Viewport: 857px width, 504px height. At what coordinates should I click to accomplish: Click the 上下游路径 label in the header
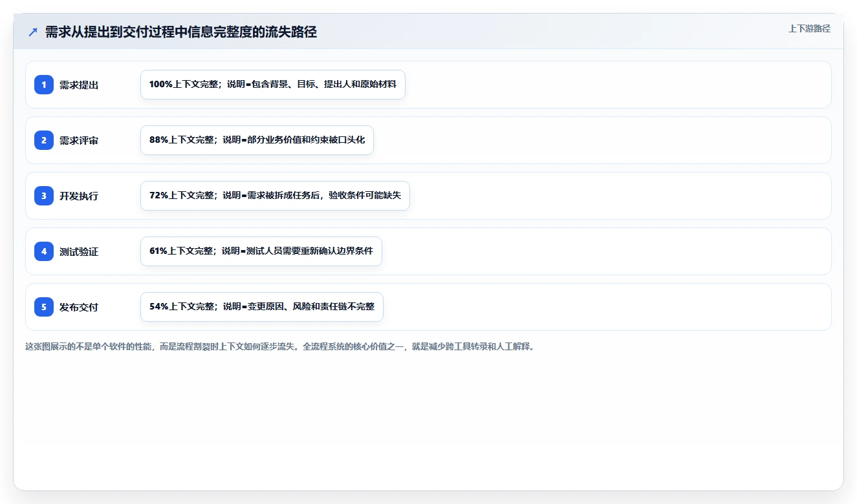809,29
